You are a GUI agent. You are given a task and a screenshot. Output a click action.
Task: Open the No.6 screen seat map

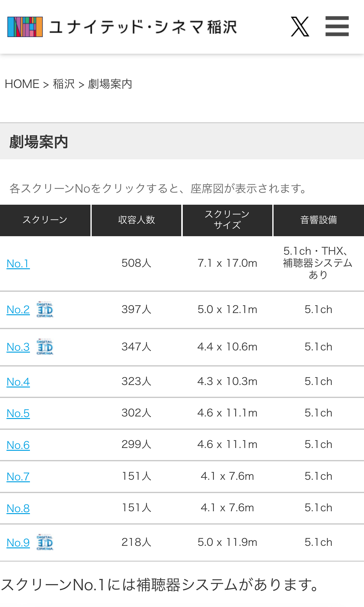[18, 445]
